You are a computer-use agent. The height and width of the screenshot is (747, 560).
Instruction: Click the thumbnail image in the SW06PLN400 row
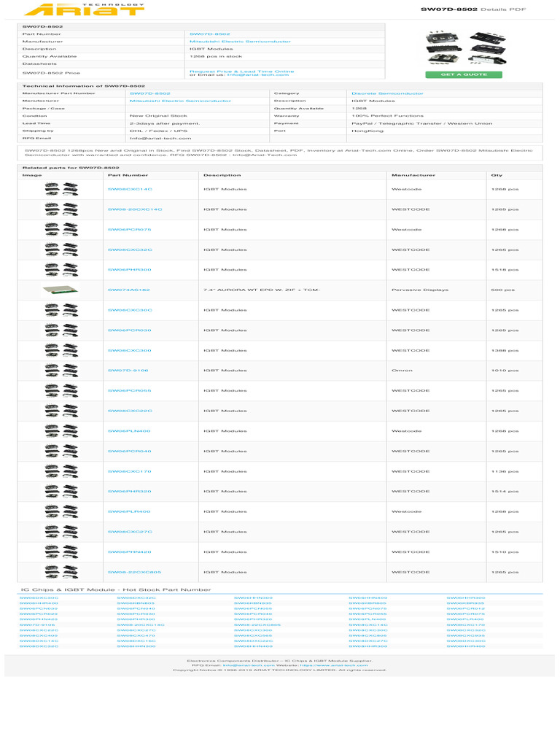(61, 430)
